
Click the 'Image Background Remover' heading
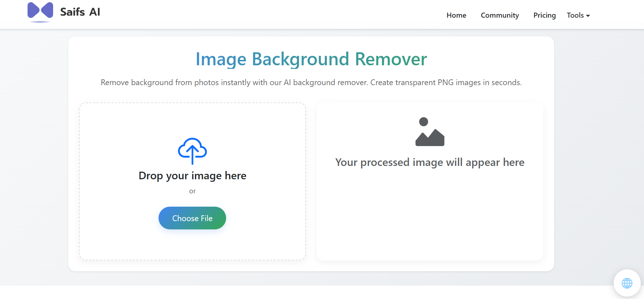coord(311,59)
